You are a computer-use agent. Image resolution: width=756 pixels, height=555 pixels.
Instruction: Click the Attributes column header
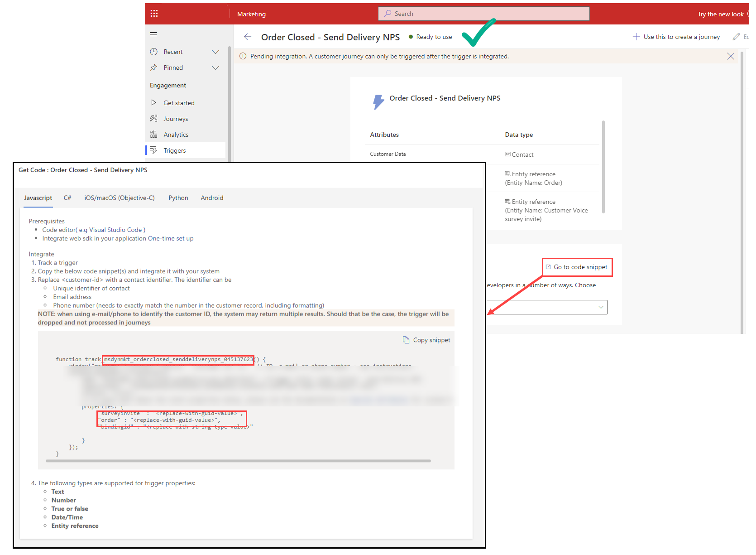coord(384,135)
